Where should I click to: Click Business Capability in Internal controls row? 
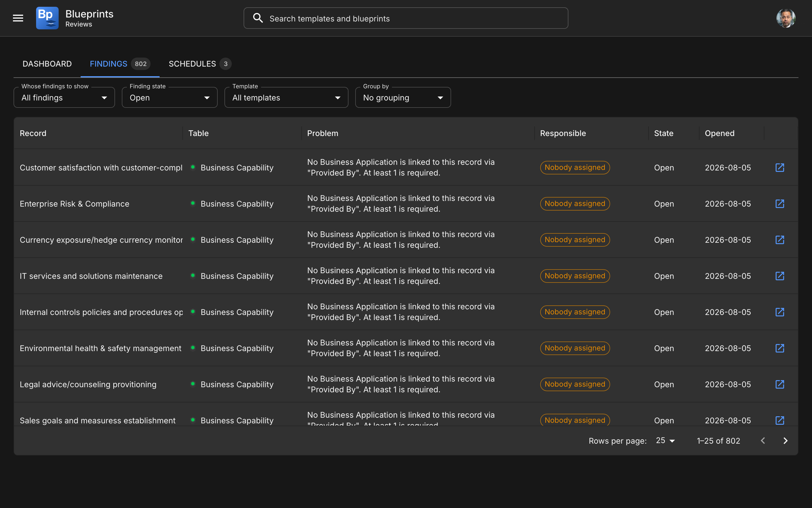coord(237,312)
